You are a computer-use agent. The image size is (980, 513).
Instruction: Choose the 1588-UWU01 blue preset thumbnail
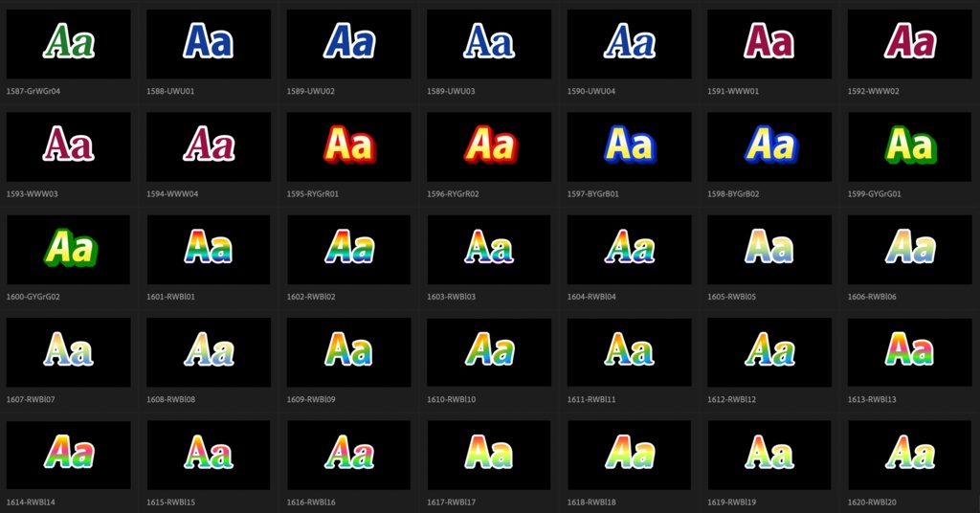209,44
